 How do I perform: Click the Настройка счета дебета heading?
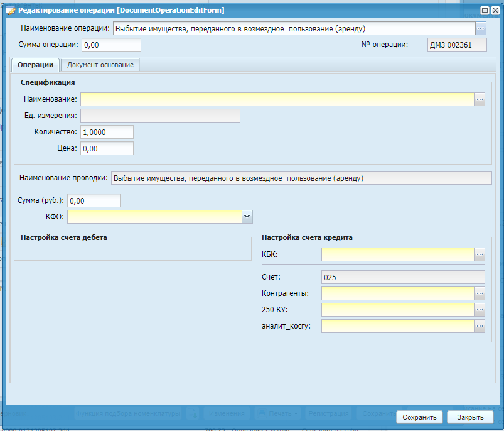coord(64,237)
